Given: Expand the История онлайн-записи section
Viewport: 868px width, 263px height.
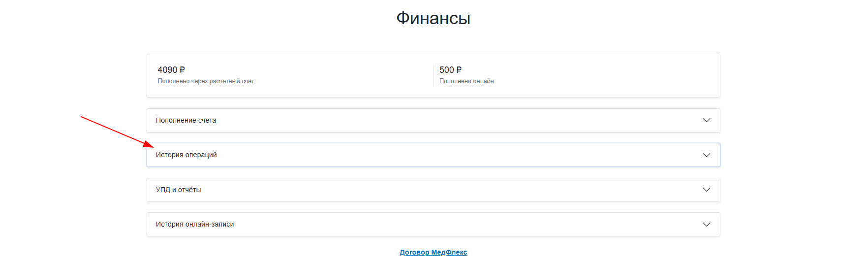Looking at the screenshot, I should (433, 224).
